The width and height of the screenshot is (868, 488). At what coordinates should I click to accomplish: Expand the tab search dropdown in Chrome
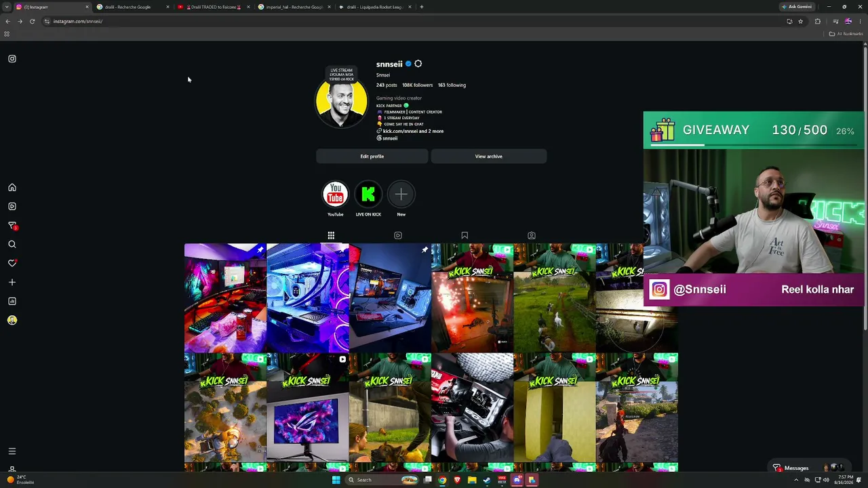pyautogui.click(x=6, y=7)
